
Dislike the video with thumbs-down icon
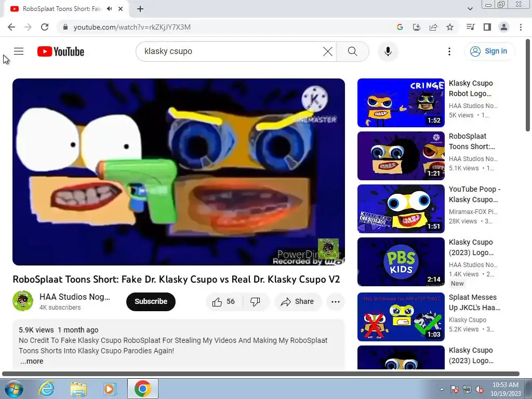click(255, 302)
